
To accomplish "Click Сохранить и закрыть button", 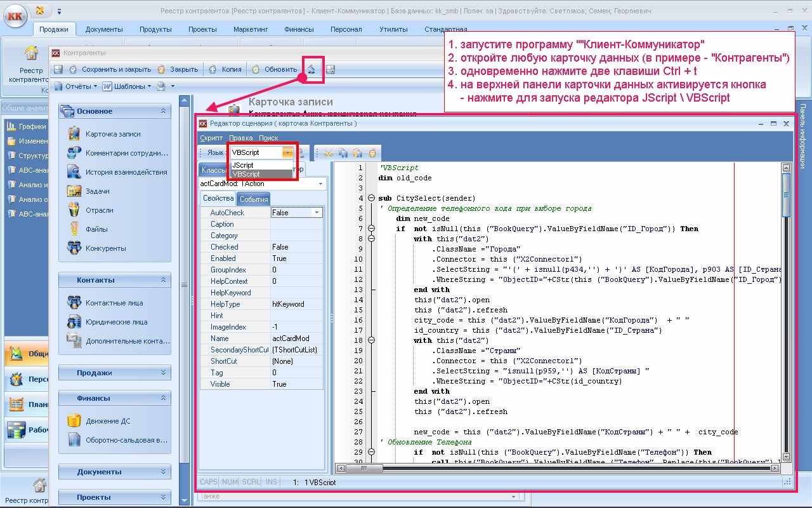I will click(110, 69).
